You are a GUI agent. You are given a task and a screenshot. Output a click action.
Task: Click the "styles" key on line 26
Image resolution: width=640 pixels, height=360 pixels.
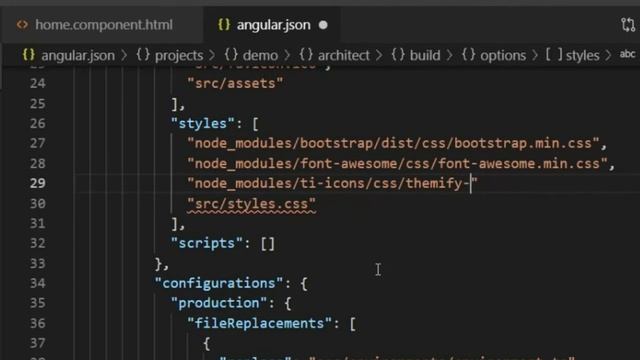click(x=203, y=123)
